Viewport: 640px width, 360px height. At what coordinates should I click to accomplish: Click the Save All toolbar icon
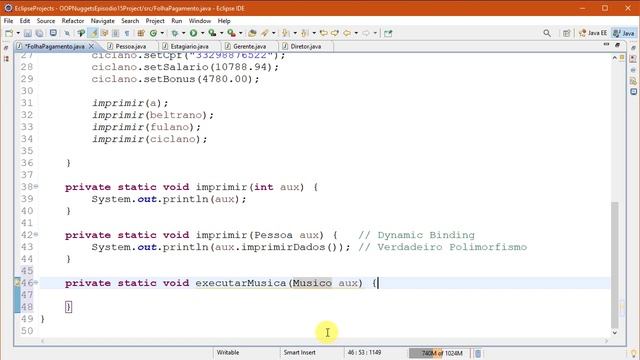coord(39,33)
